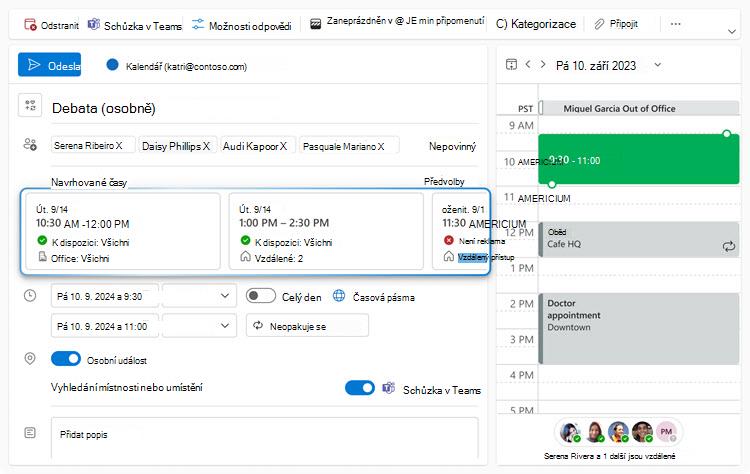Image resolution: width=750 pixels, height=474 pixels.
Task: Disable the Osobní událost toggle
Action: (66, 359)
